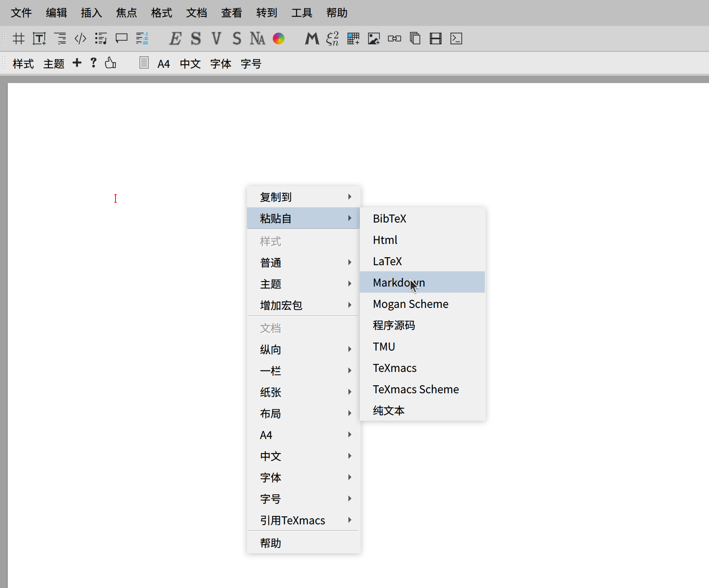Open the 样式 dropdown in the toolbar
Image resolution: width=709 pixels, height=588 pixels.
pyautogui.click(x=23, y=64)
